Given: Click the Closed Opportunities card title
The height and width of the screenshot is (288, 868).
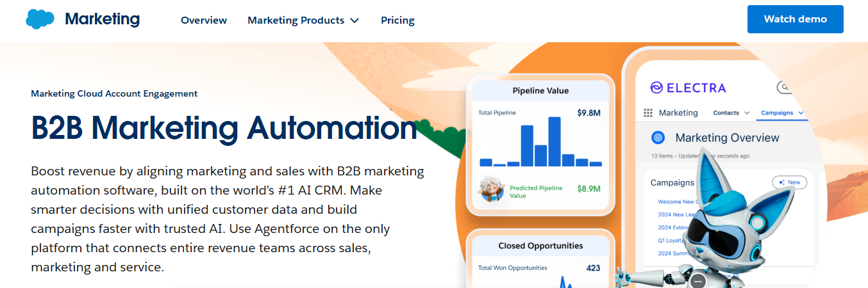Looking at the screenshot, I should 540,246.
